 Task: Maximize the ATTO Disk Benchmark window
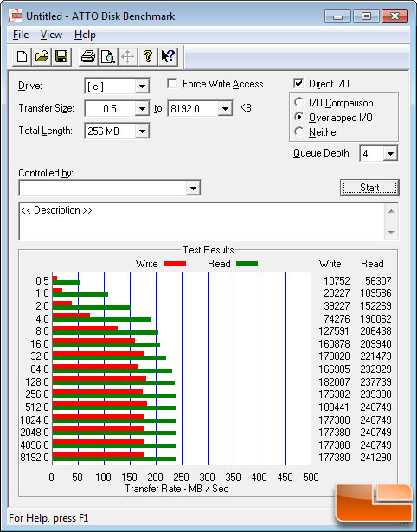coord(366,16)
